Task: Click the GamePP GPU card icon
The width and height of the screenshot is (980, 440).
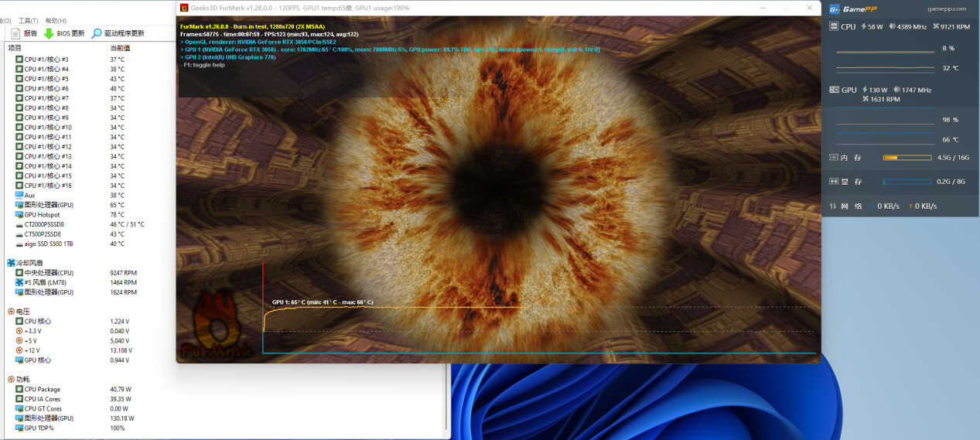Action: click(x=834, y=90)
